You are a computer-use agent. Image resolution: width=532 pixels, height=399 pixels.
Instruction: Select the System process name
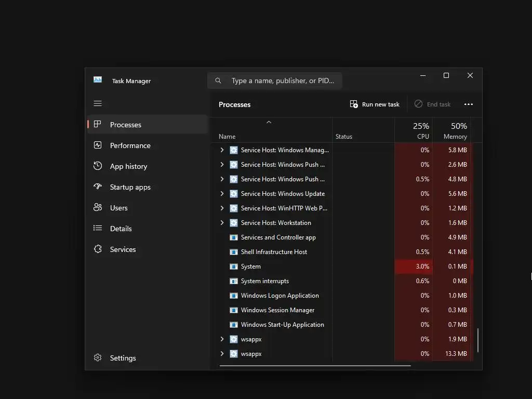[251, 267]
